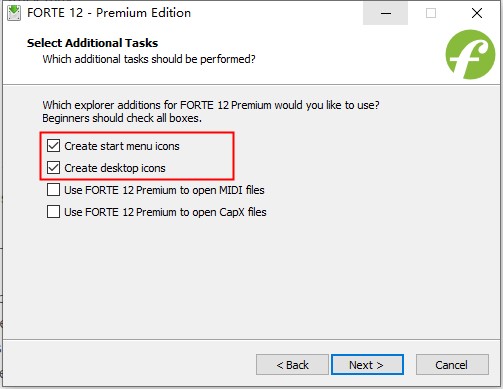Viewport: 503px width, 389px height.
Task: Minimize the installer window
Action: tap(385, 13)
